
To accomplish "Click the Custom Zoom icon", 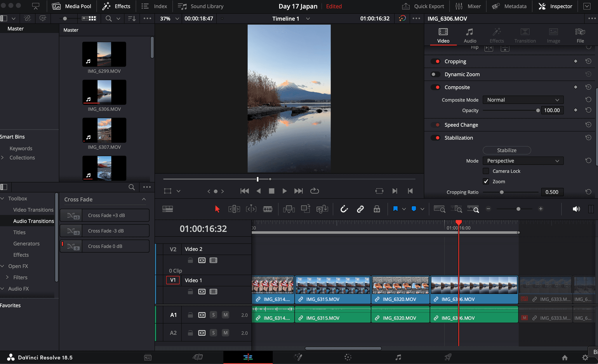I will click(x=473, y=209).
